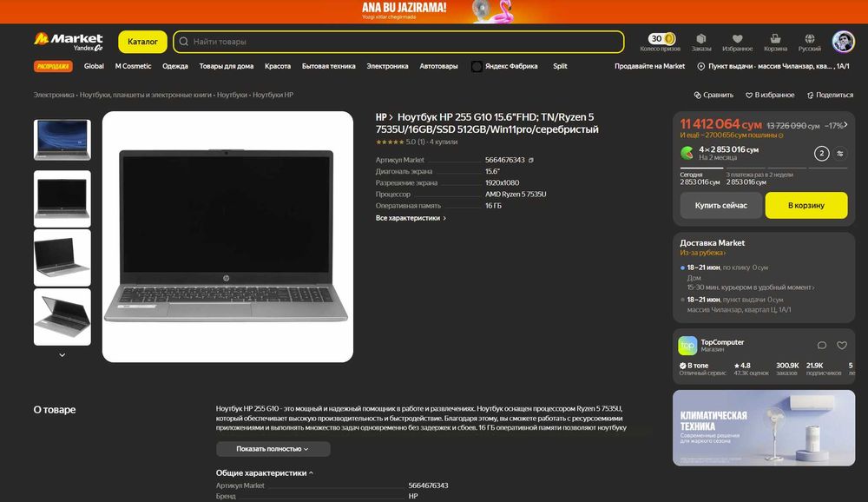Open Климатическая техника ad banner

point(763,428)
